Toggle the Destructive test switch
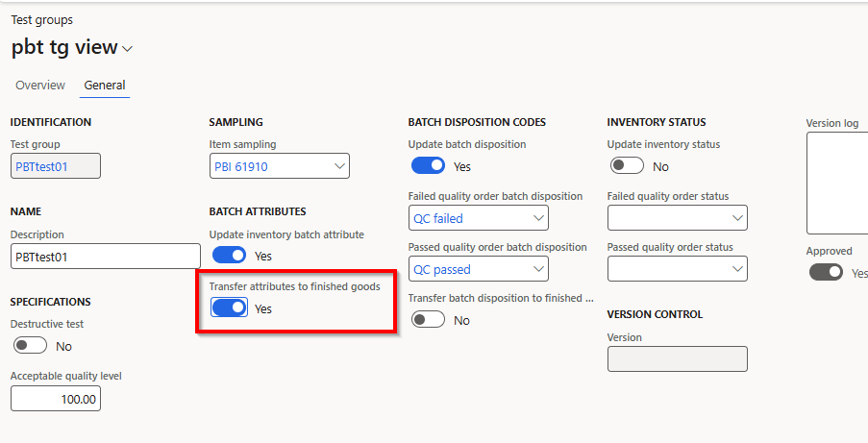This screenshot has height=443, width=868. coord(31,346)
